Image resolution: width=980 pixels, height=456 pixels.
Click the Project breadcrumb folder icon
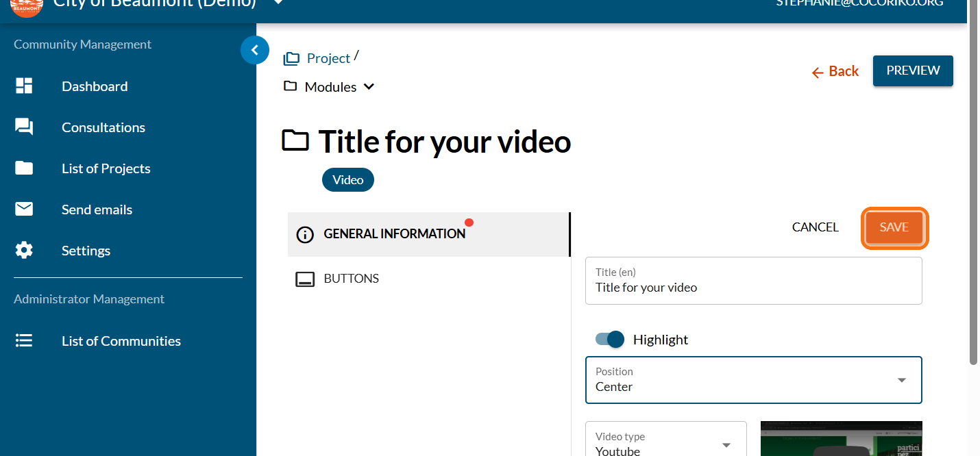291,59
